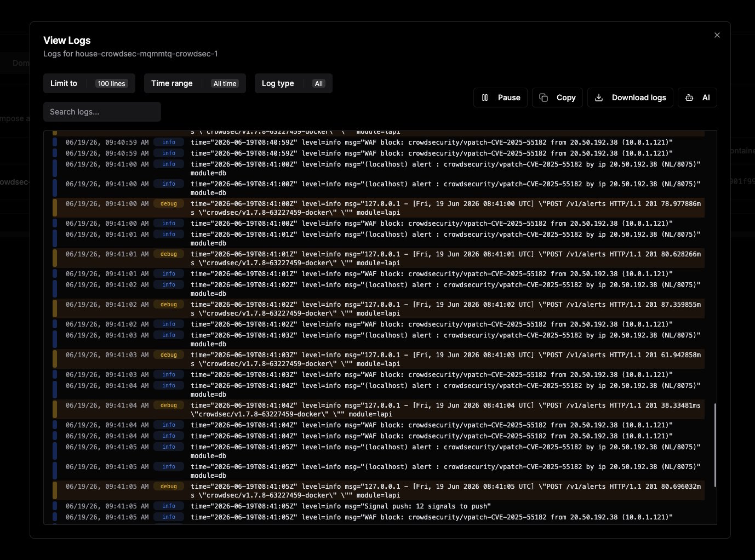The width and height of the screenshot is (755, 560).
Task: Click log message with 61.942858ms POST alerts
Action: 446,359
